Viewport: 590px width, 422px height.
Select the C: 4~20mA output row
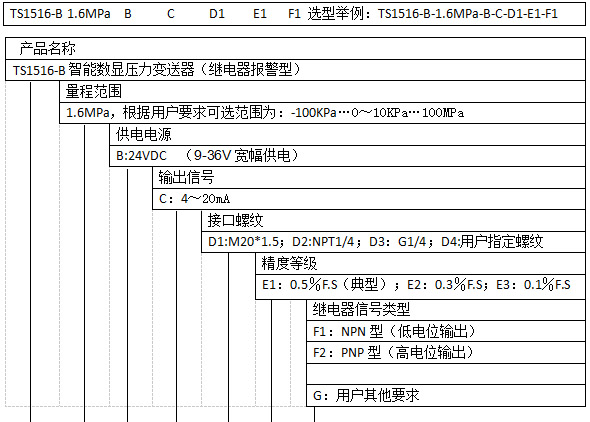(369, 199)
